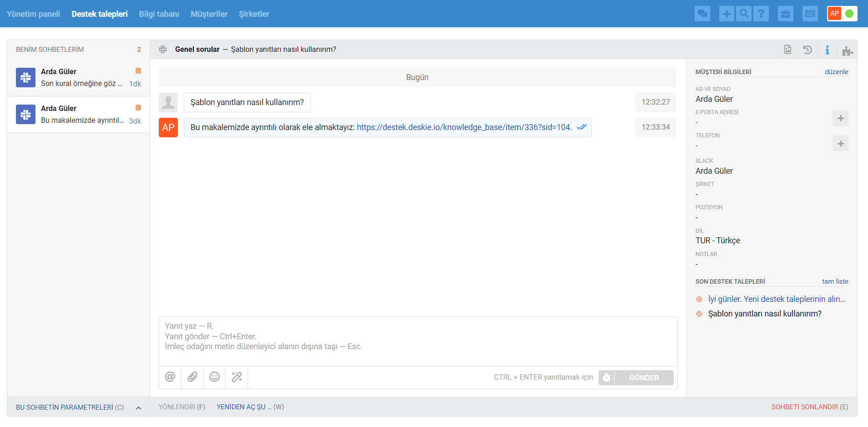The height and width of the screenshot is (427, 868).
Task: Click the timestamp 12:33:34
Action: point(656,127)
